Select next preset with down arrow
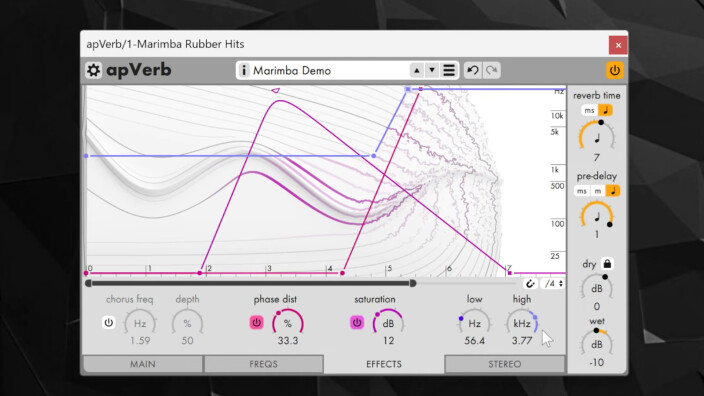This screenshot has height=396, width=704. [x=432, y=70]
